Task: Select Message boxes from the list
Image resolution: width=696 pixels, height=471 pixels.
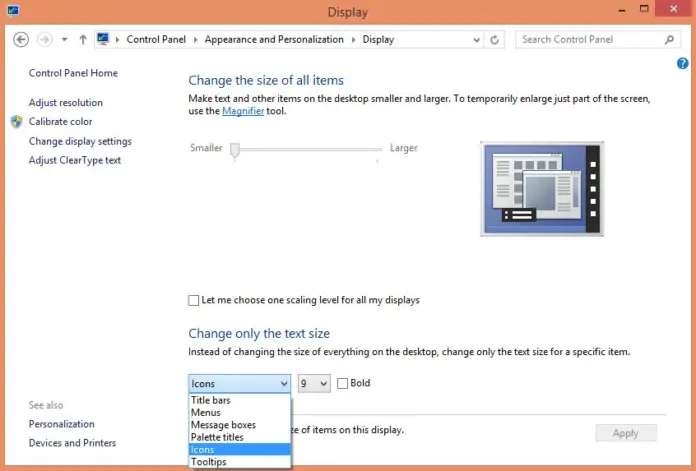Action: coord(223,425)
